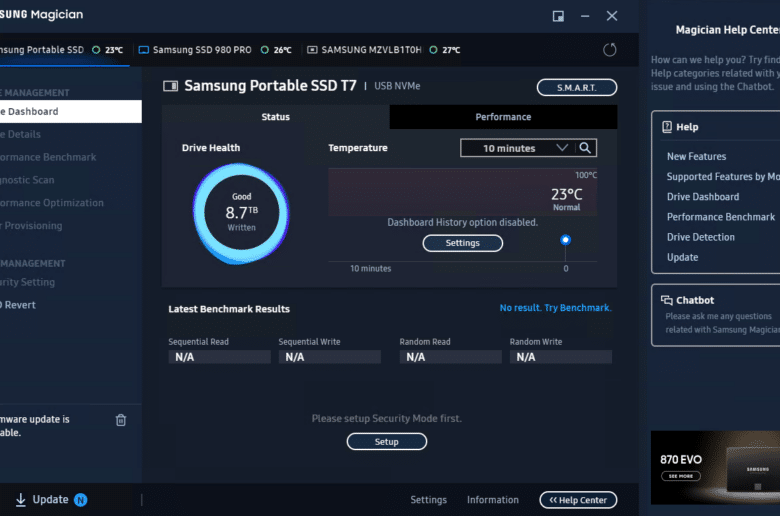Image resolution: width=780 pixels, height=516 pixels.
Task: Open Security Setting in sidebar
Action: tap(71, 282)
